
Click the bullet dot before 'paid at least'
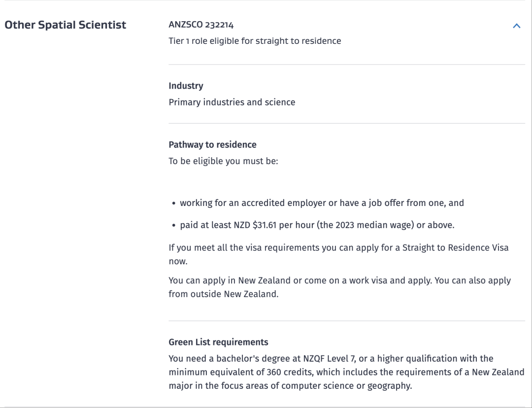(x=174, y=226)
